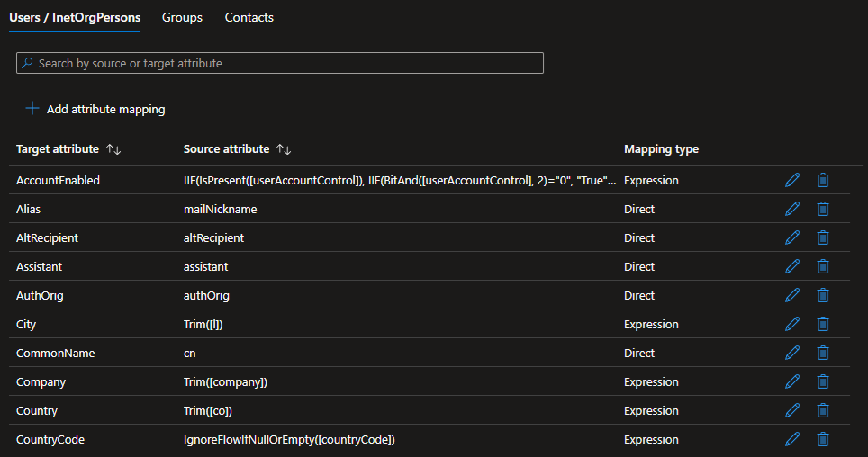Click the authOrig source attribute
The height and width of the screenshot is (457, 868).
[x=206, y=295]
